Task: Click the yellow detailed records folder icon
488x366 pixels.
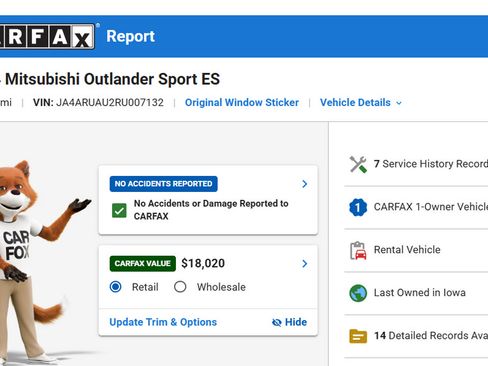Action: 358,336
